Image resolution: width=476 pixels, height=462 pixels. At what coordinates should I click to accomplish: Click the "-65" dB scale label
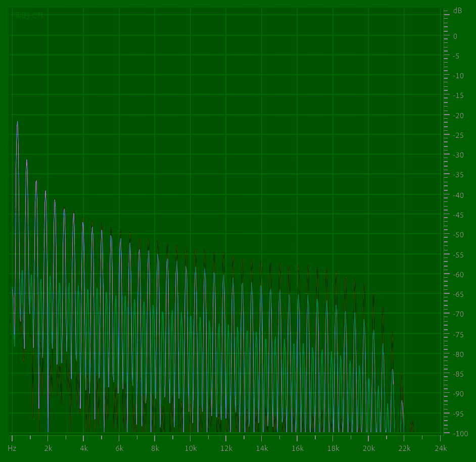(x=458, y=294)
